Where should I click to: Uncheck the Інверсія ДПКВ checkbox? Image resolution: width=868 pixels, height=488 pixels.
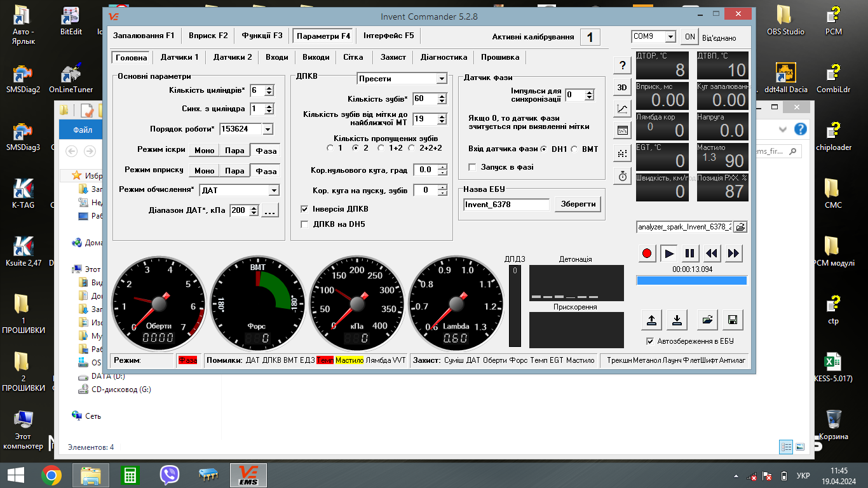[x=304, y=209]
